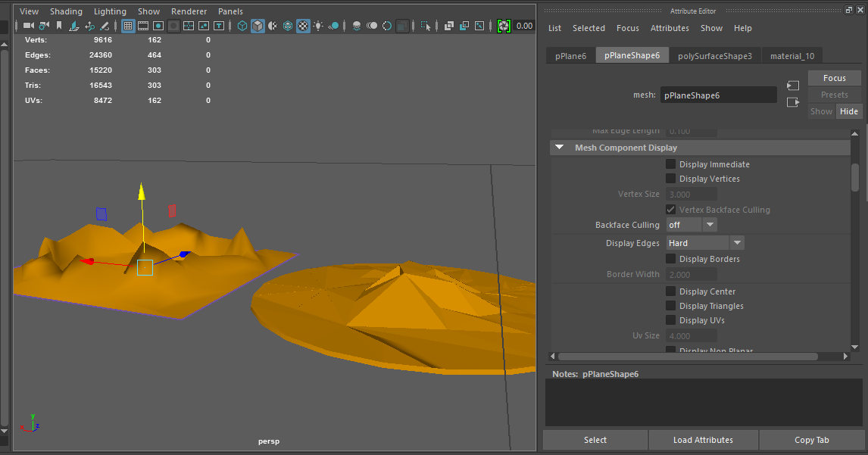Enable Display Triangles checkbox
The width and height of the screenshot is (868, 455).
tap(670, 306)
